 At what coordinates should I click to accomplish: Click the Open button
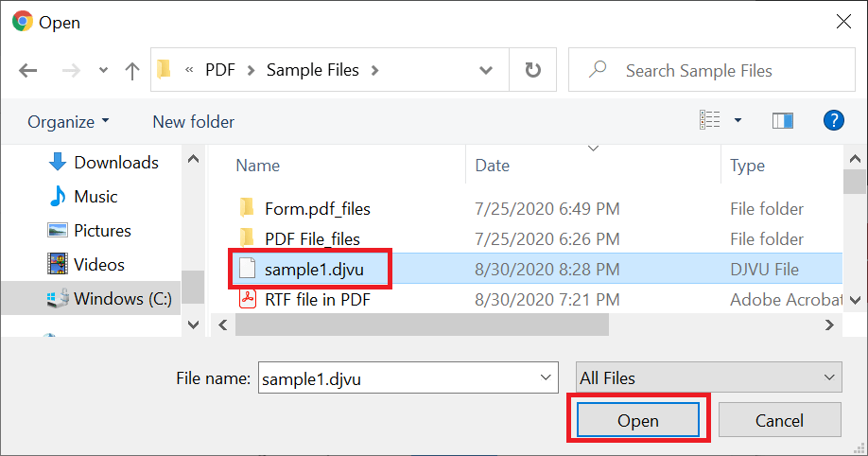coord(637,420)
